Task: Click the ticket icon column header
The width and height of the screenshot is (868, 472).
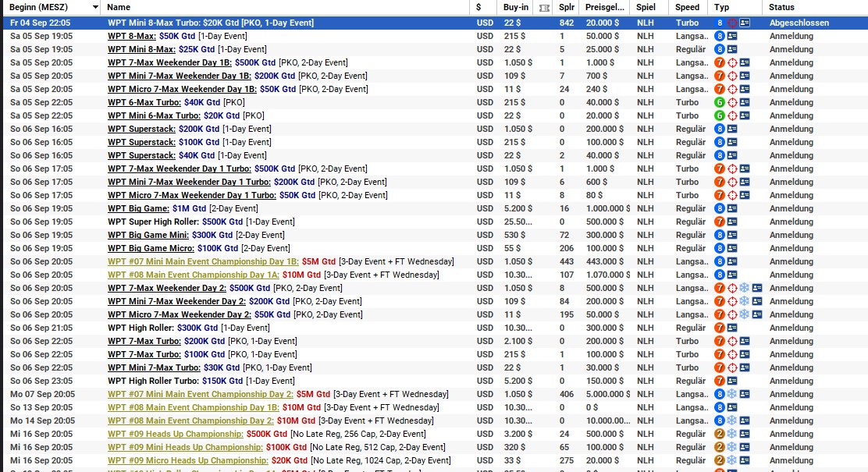Action: 544,8
